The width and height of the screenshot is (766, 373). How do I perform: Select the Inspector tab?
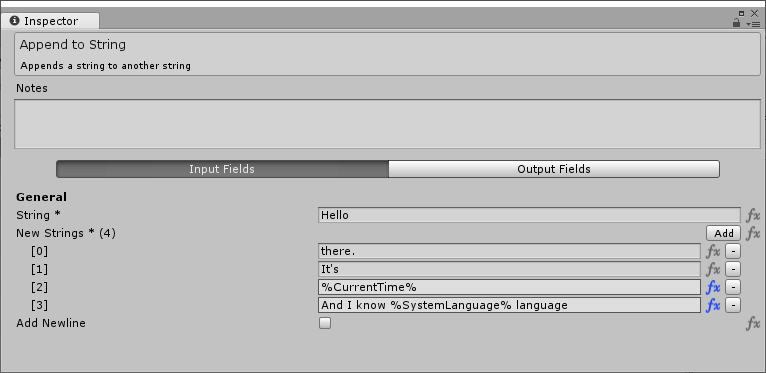pos(50,21)
